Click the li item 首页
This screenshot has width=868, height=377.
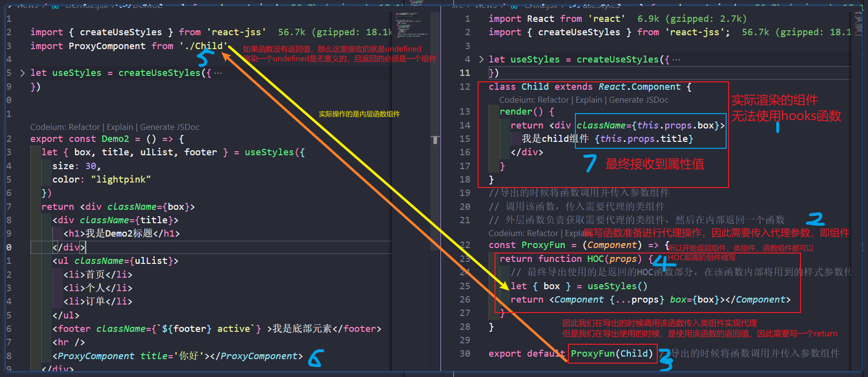click(x=95, y=274)
